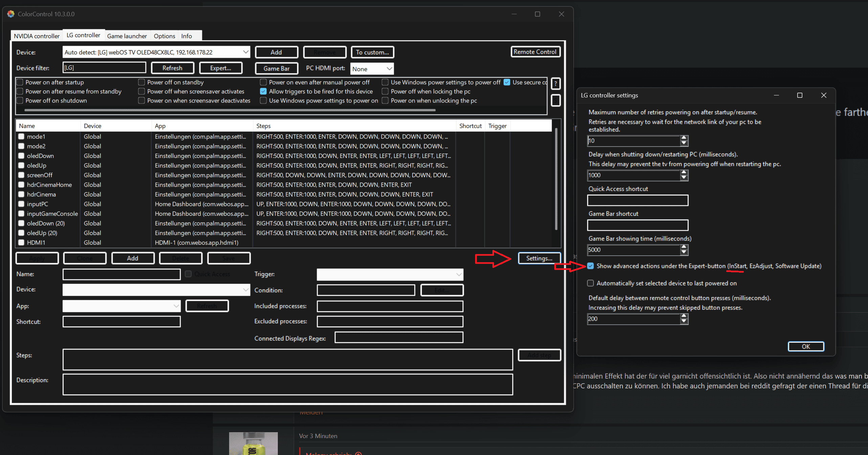Decrease Game Bar showing time value
This screenshot has width=868, height=455.
click(684, 252)
